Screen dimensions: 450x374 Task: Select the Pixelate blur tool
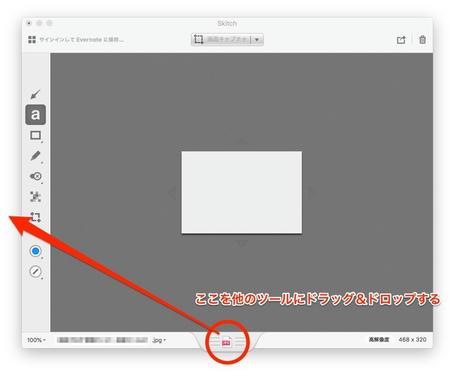tap(35, 197)
